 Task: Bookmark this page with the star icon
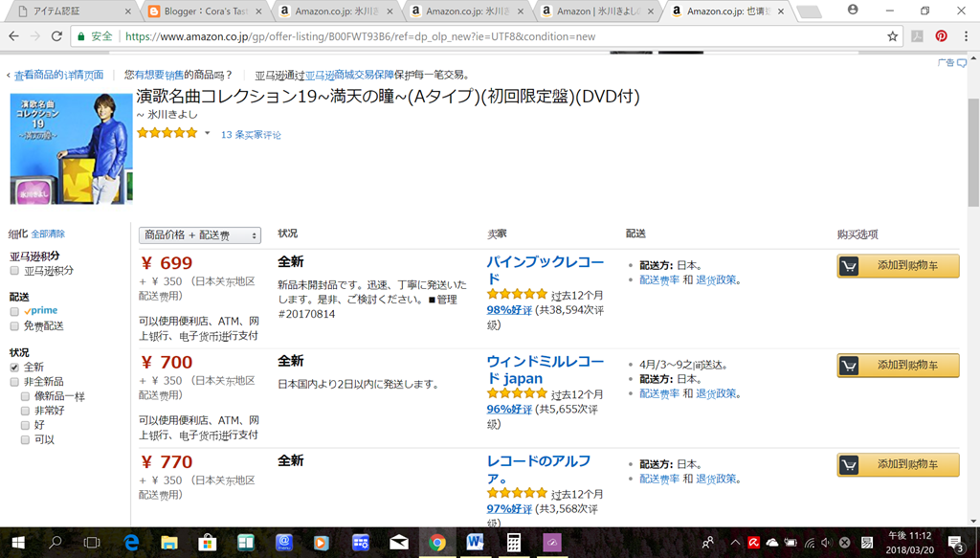(x=893, y=36)
